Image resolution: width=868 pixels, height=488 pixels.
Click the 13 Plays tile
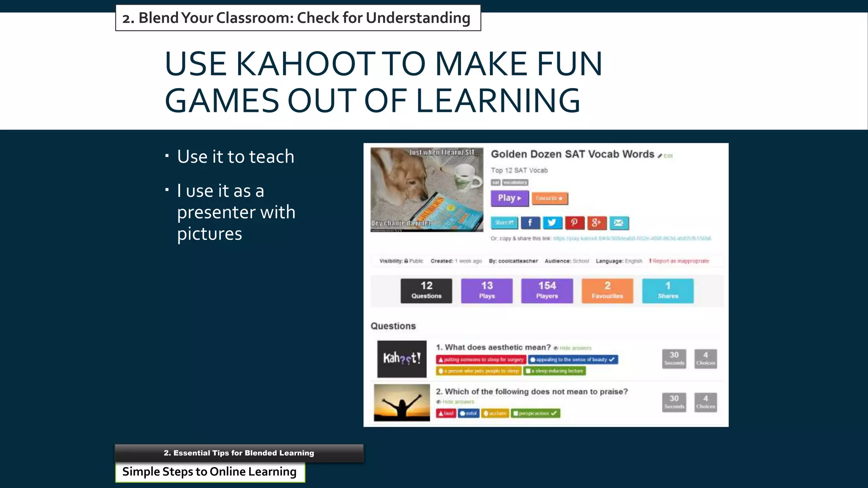(x=487, y=291)
